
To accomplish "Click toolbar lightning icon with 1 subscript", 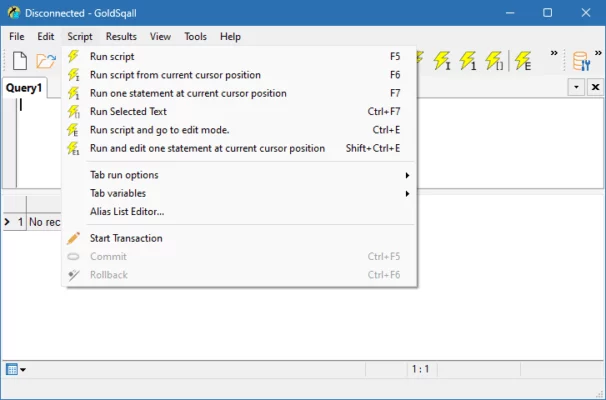I will [x=468, y=61].
